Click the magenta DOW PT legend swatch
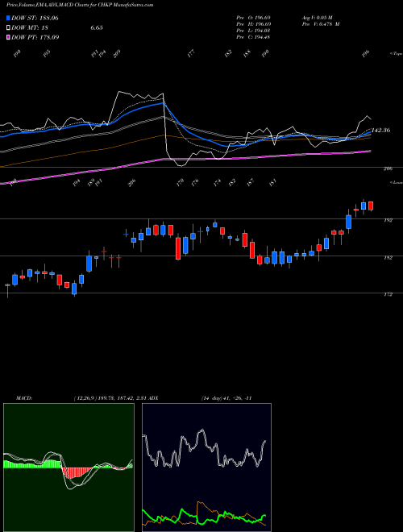 point(8,37)
